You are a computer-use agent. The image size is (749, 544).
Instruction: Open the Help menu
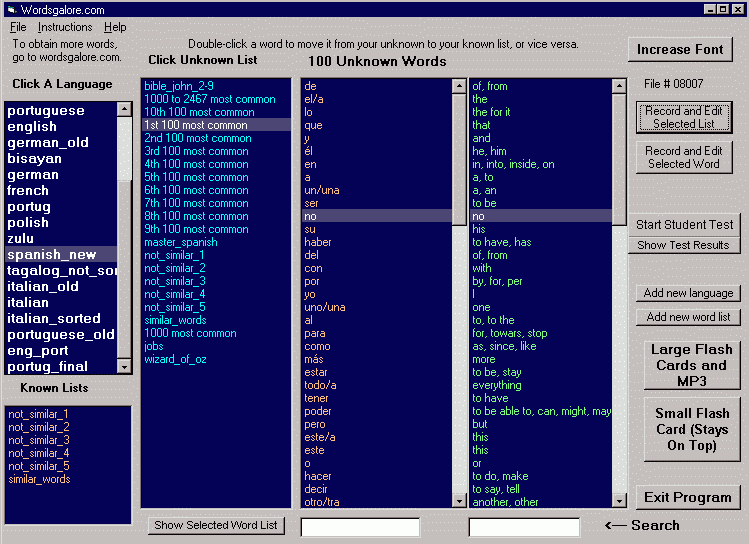click(115, 27)
